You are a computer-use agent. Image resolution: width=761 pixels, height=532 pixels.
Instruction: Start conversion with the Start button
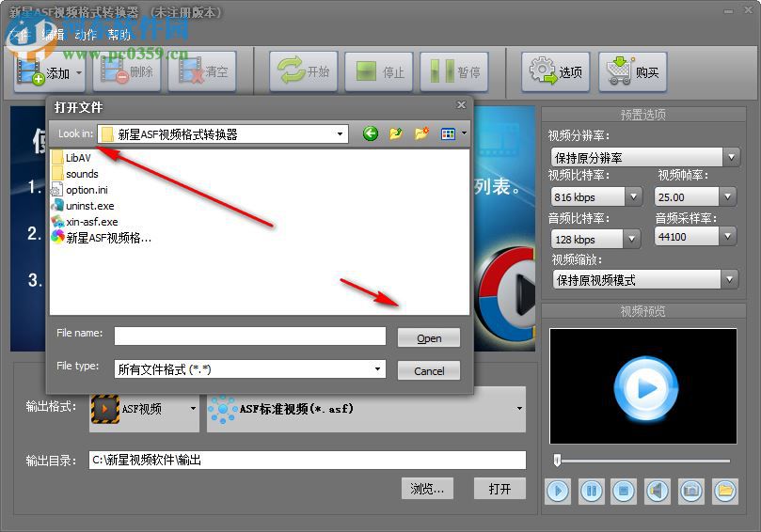click(x=303, y=71)
